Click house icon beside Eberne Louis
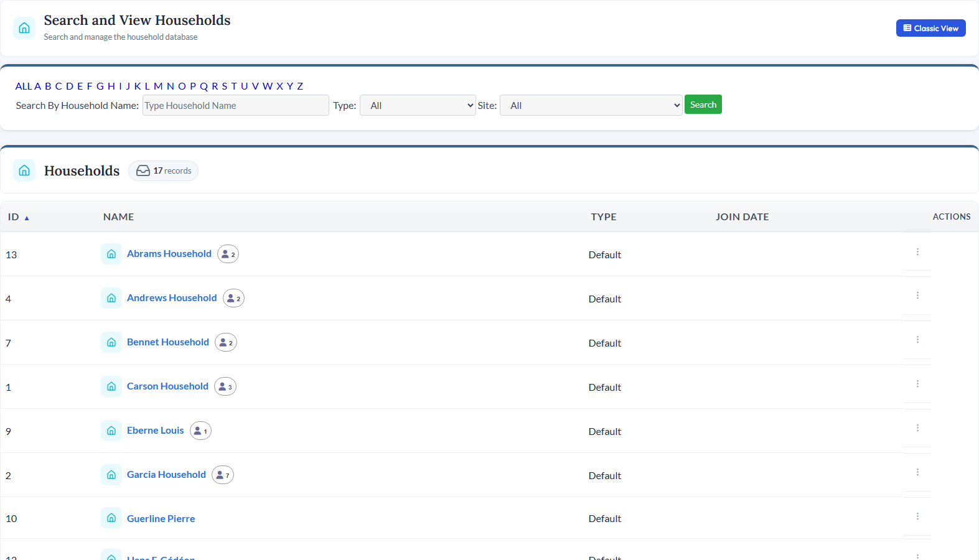The image size is (979, 560). (111, 431)
